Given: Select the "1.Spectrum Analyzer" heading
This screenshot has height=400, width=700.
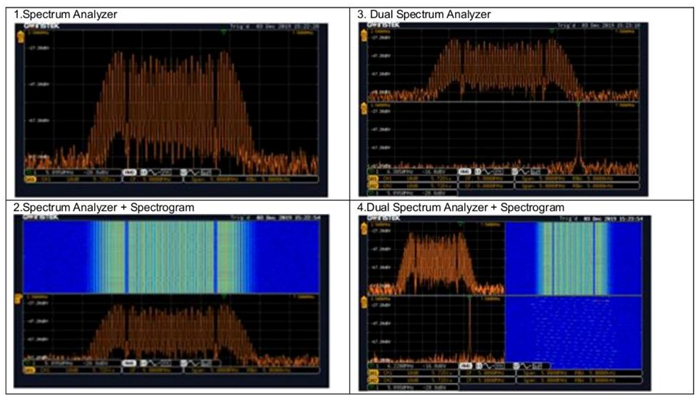Looking at the screenshot, I should click(60, 13).
